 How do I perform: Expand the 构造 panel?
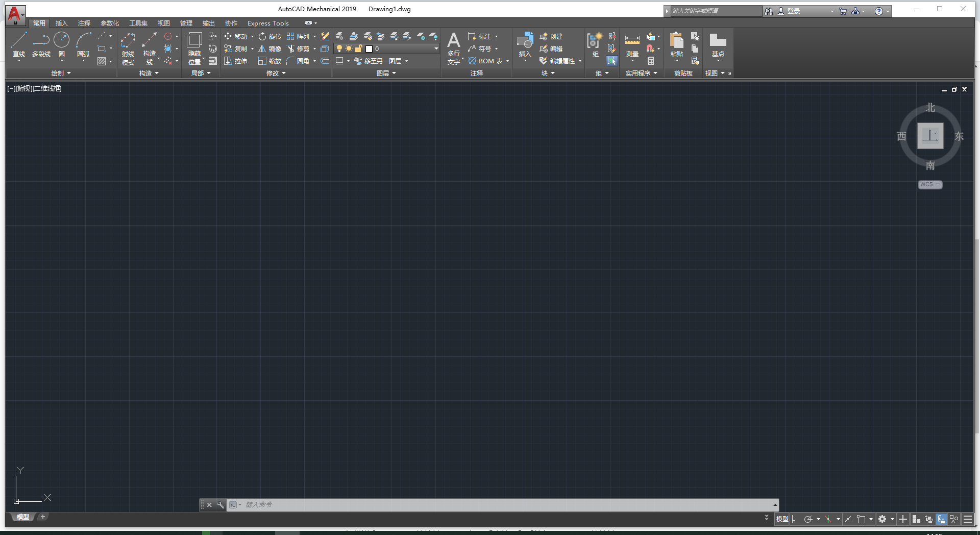click(x=149, y=73)
